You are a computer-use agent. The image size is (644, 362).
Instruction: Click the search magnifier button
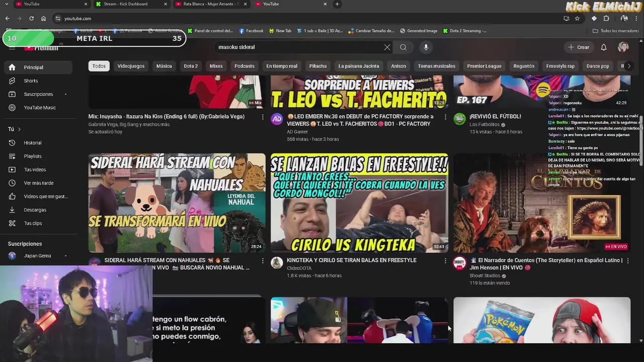(x=403, y=47)
